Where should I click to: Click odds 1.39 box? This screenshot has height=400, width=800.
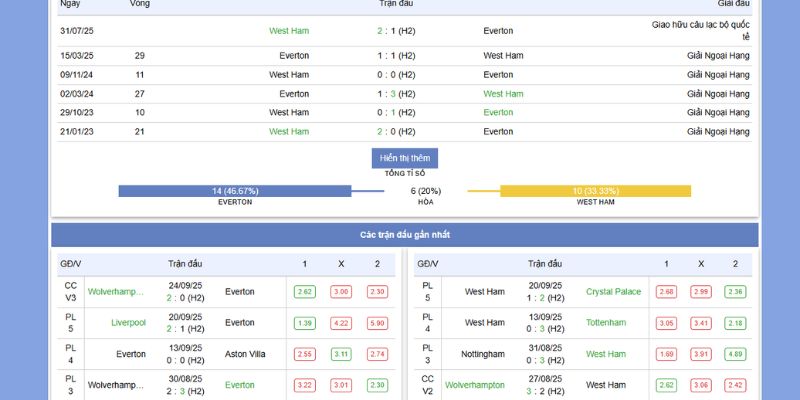(305, 323)
